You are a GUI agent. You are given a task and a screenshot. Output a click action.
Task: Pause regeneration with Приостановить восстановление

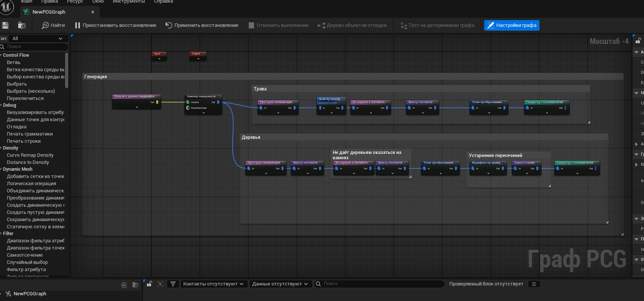[x=115, y=25]
